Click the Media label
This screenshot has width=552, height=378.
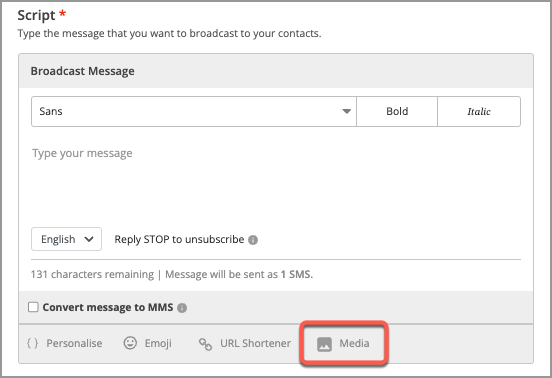tap(354, 343)
